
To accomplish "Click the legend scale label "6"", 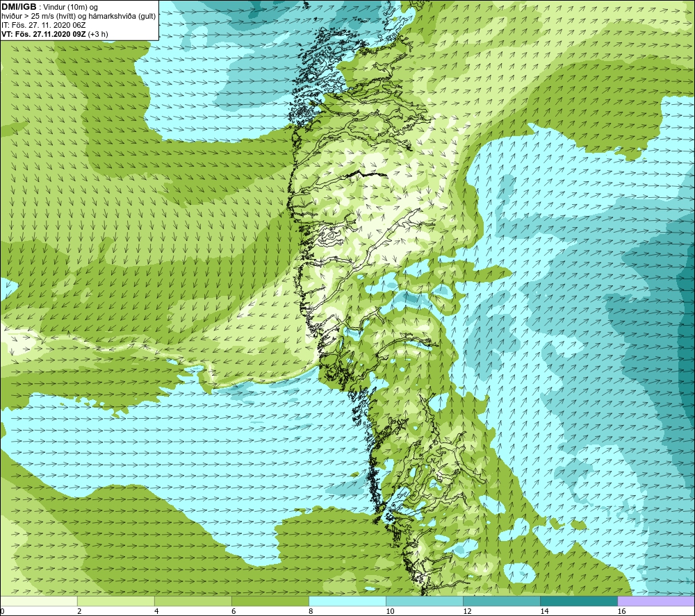I will click(x=234, y=611).
